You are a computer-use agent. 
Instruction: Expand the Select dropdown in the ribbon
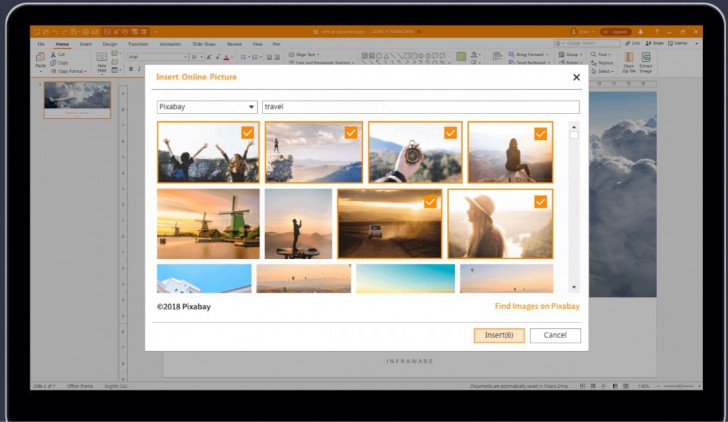coord(613,71)
